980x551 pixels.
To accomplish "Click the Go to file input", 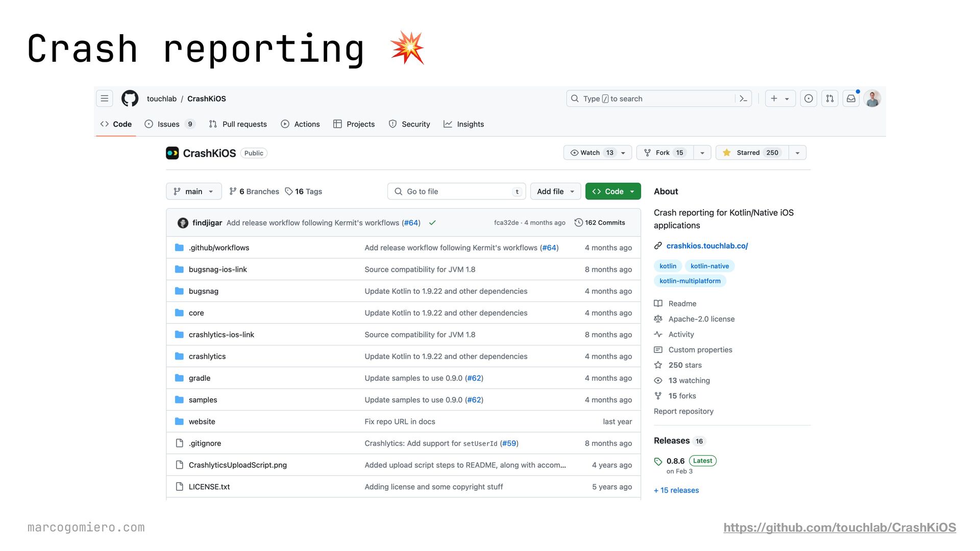I will 457,191.
